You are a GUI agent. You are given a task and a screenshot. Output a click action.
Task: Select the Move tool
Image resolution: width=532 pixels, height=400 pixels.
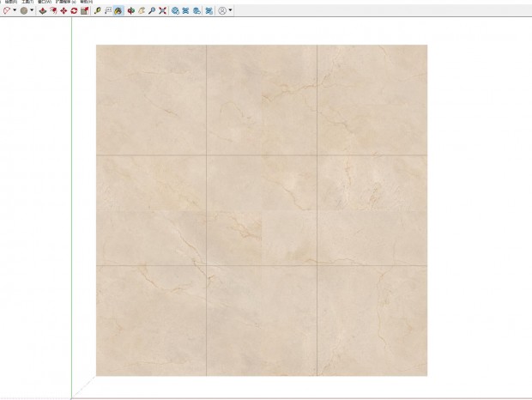pyautogui.click(x=63, y=11)
